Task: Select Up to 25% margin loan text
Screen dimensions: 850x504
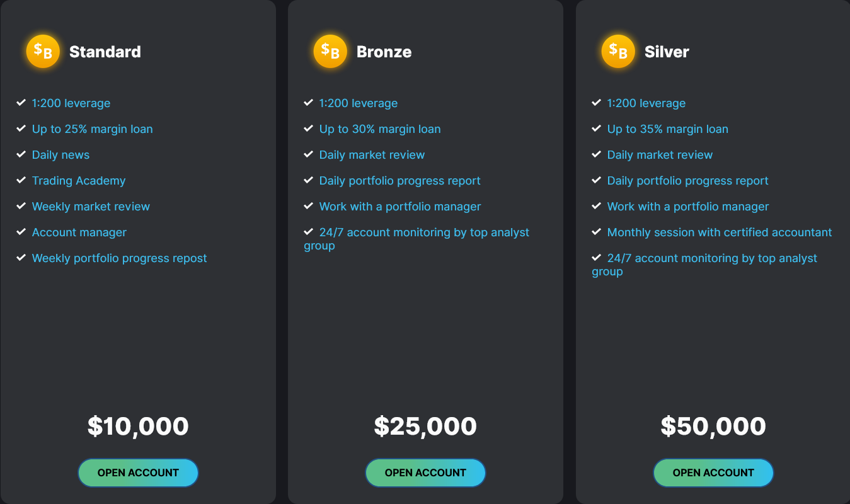Action: click(x=92, y=129)
